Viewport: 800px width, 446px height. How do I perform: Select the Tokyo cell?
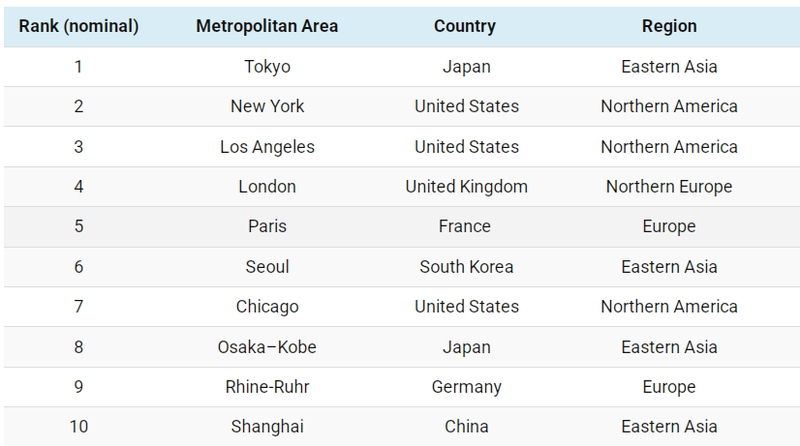pyautogui.click(x=267, y=67)
